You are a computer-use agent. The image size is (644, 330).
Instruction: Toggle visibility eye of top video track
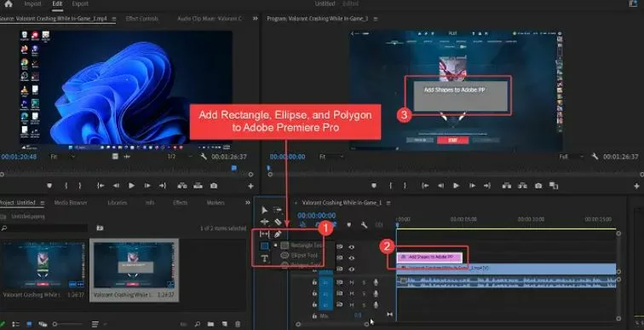click(x=352, y=247)
